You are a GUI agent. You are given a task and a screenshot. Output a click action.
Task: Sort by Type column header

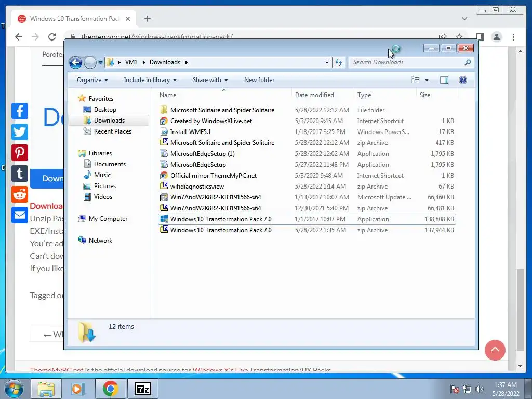(385, 95)
